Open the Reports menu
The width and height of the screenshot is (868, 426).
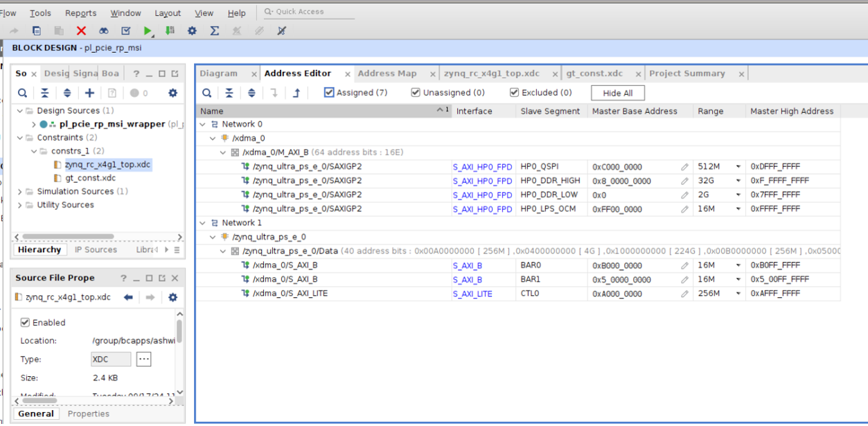click(x=80, y=13)
